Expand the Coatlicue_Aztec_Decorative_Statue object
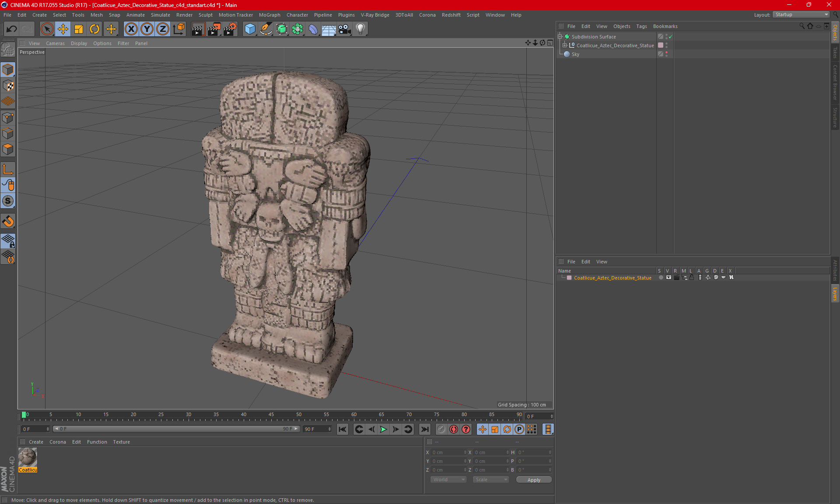The height and width of the screenshot is (504, 840). point(565,45)
